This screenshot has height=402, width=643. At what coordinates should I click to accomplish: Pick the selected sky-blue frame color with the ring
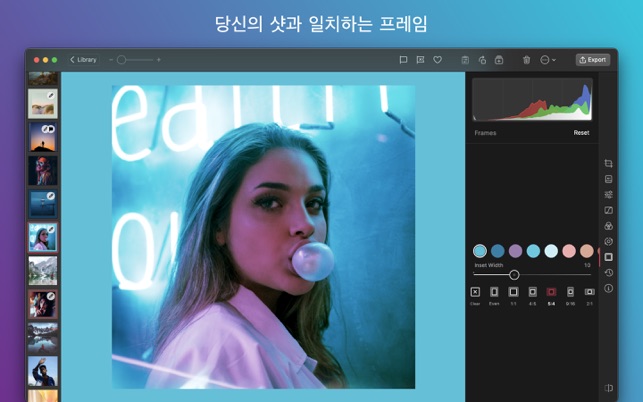click(480, 251)
